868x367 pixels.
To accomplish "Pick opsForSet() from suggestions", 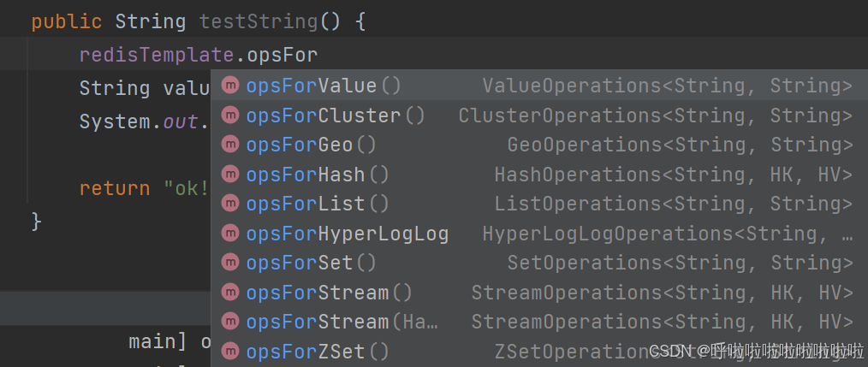I will (x=539, y=263).
